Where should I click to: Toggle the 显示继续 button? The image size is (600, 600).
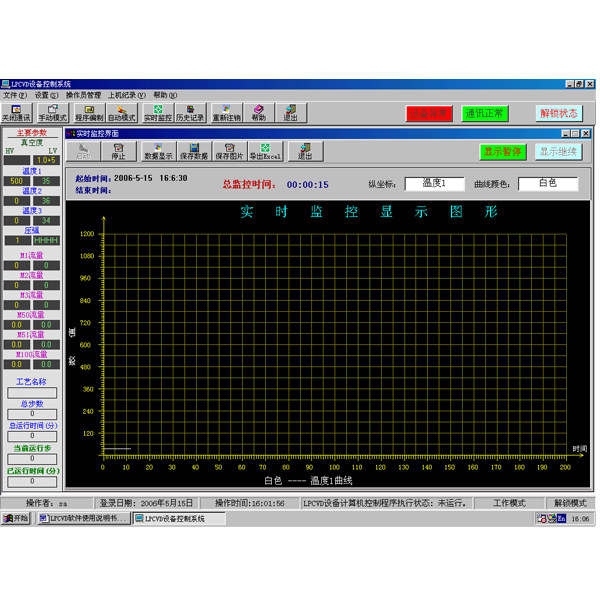[558, 152]
